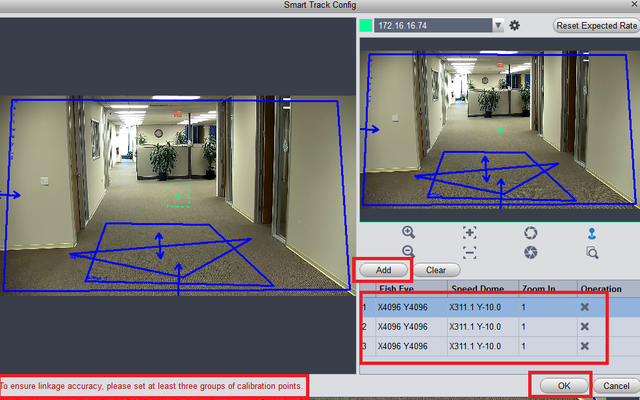Expand the device IP dropdown arrow
This screenshot has height=400, width=640.
click(x=498, y=25)
